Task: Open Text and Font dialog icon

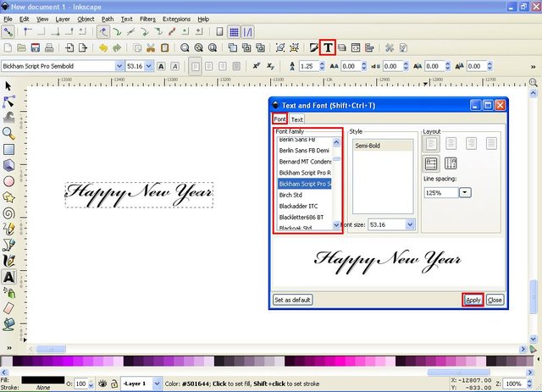Action: click(x=328, y=47)
